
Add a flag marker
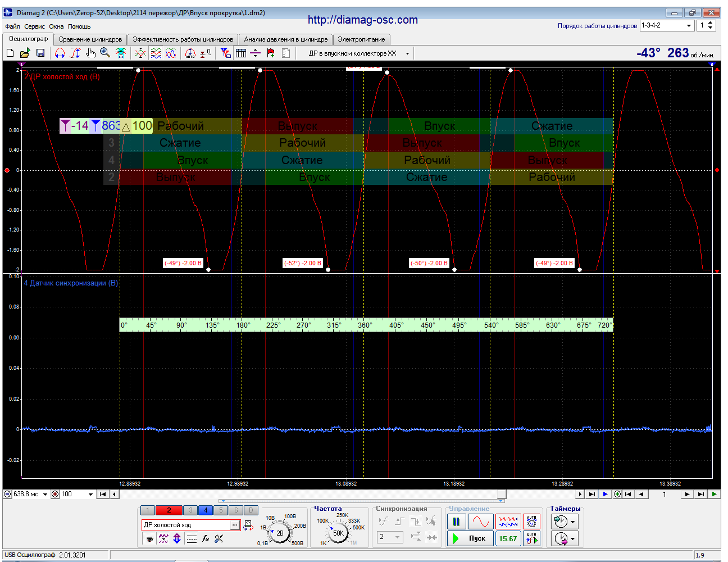[x=271, y=53]
